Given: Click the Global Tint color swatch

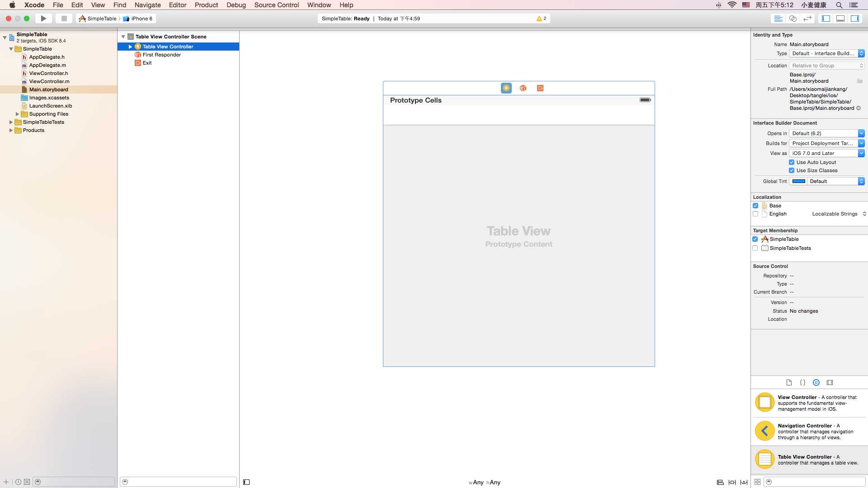Looking at the screenshot, I should tap(799, 181).
